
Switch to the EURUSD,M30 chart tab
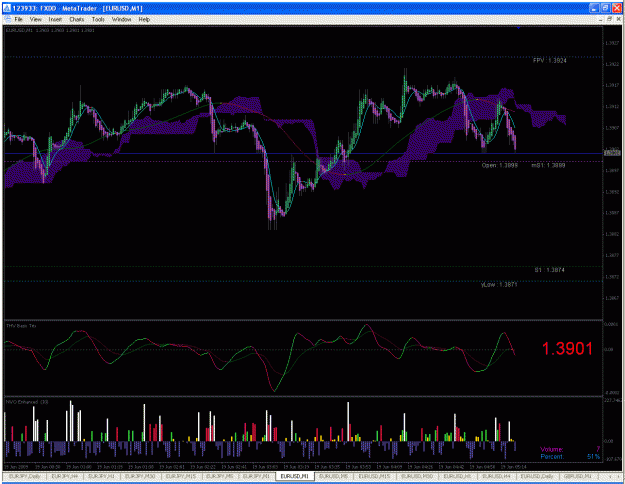(417, 476)
